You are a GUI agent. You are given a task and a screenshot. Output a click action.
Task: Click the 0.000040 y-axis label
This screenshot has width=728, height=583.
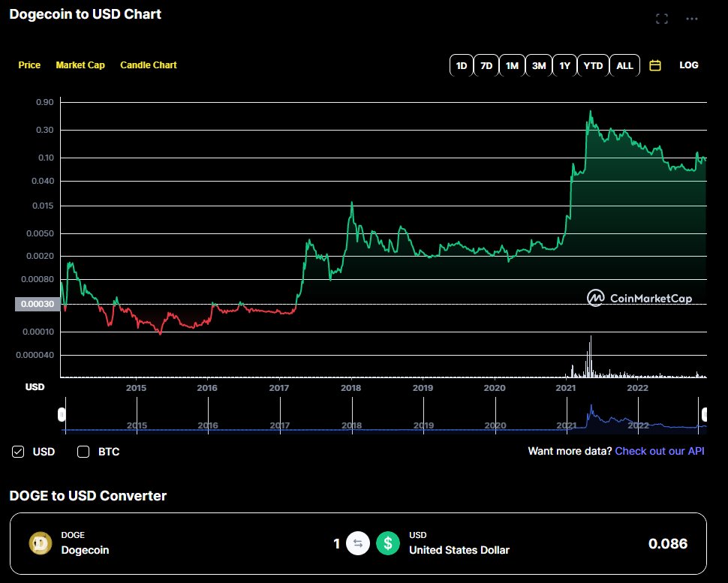[x=35, y=355]
